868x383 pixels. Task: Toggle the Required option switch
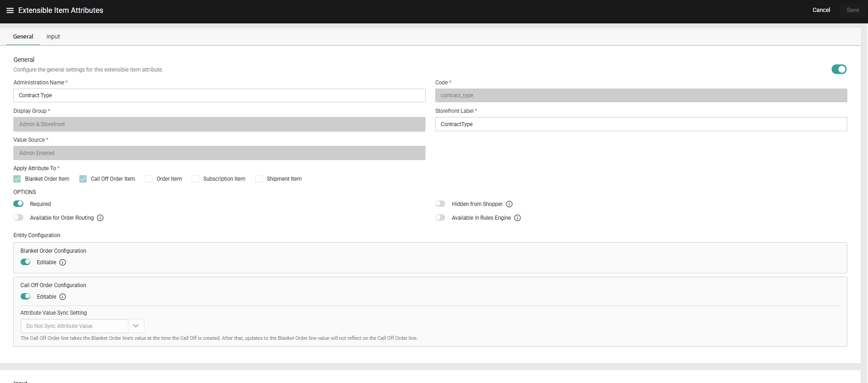[18, 204]
